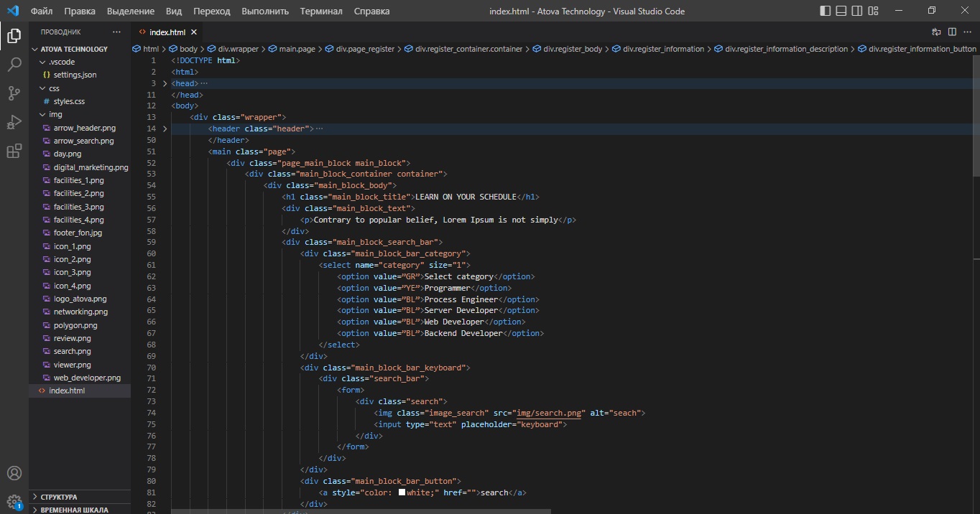980x514 pixels.
Task: Collapse the img folder in explorer
Action: (55, 115)
